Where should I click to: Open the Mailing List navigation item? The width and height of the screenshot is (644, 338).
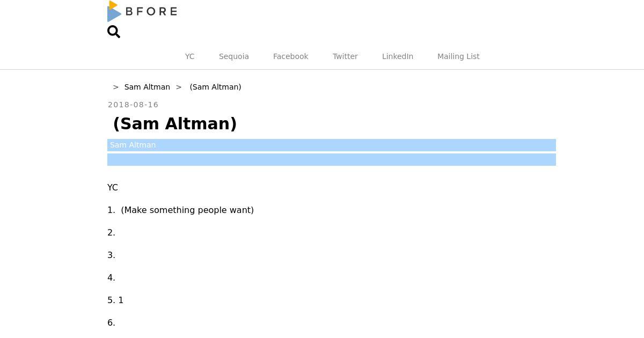coord(458,56)
